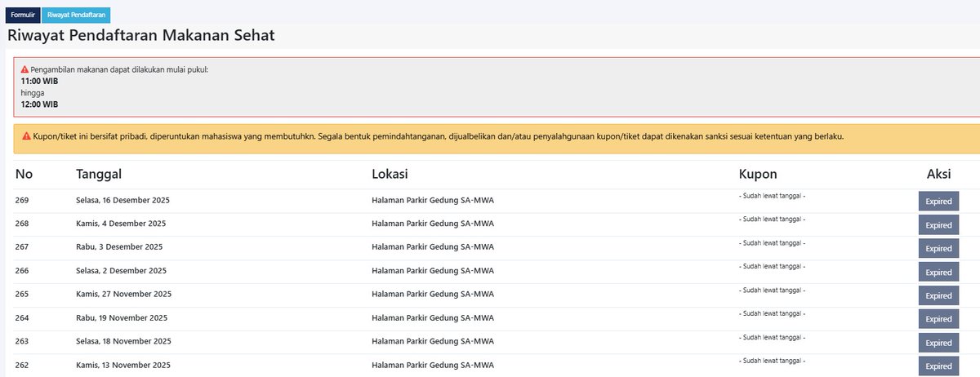Screen dimensions: 980x377
Task: Select date Rabu, 3 Desember 2025
Action: (x=119, y=247)
